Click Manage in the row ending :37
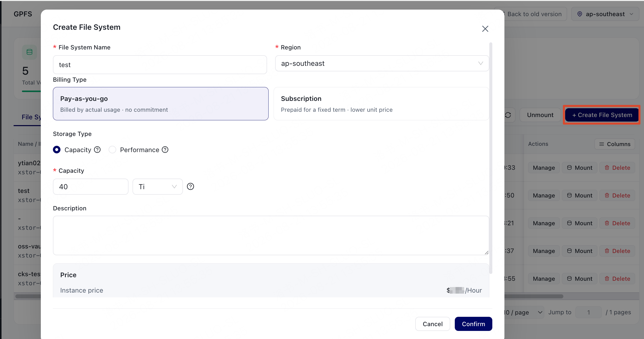This screenshot has width=644, height=339. coord(544,251)
